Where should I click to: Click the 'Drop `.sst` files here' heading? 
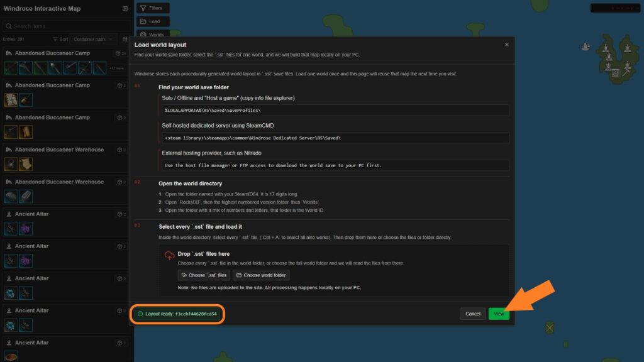[x=203, y=254]
